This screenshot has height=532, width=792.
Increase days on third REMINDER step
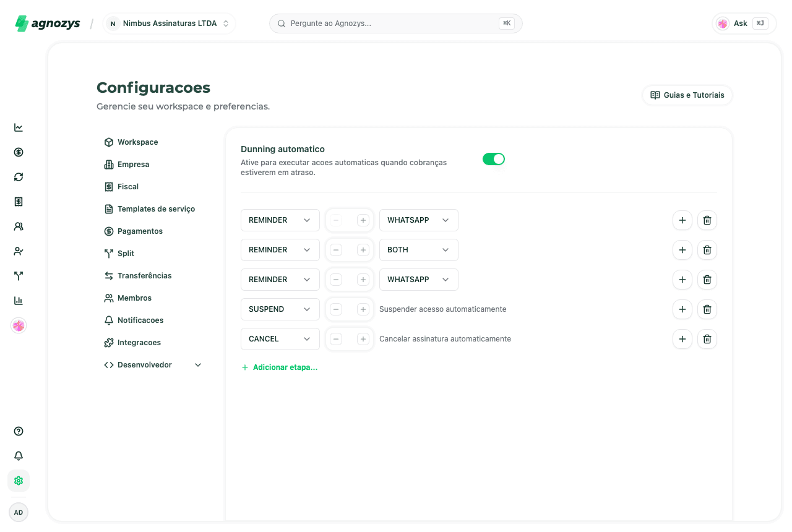(x=363, y=280)
